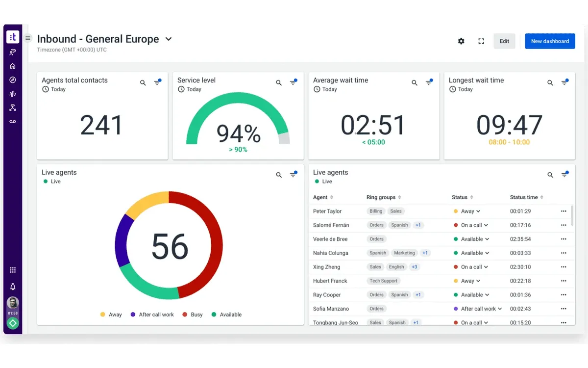Open Sofia Manzano's After call work dropdown

click(478, 309)
